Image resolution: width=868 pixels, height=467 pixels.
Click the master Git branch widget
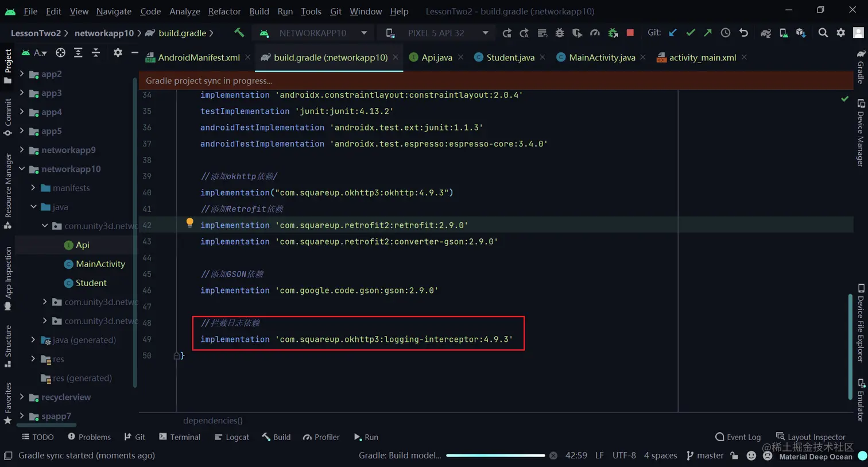point(705,456)
